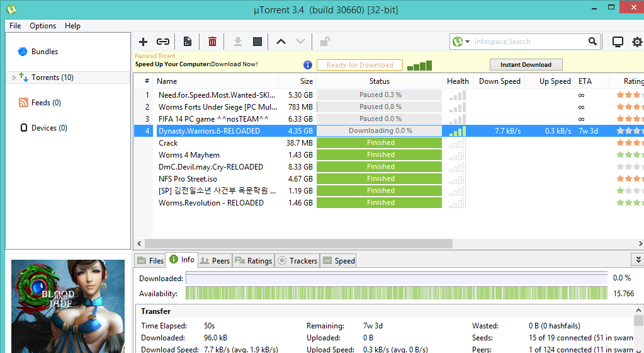Switch to the Peers tab
The width and height of the screenshot is (644, 353).
tap(215, 260)
